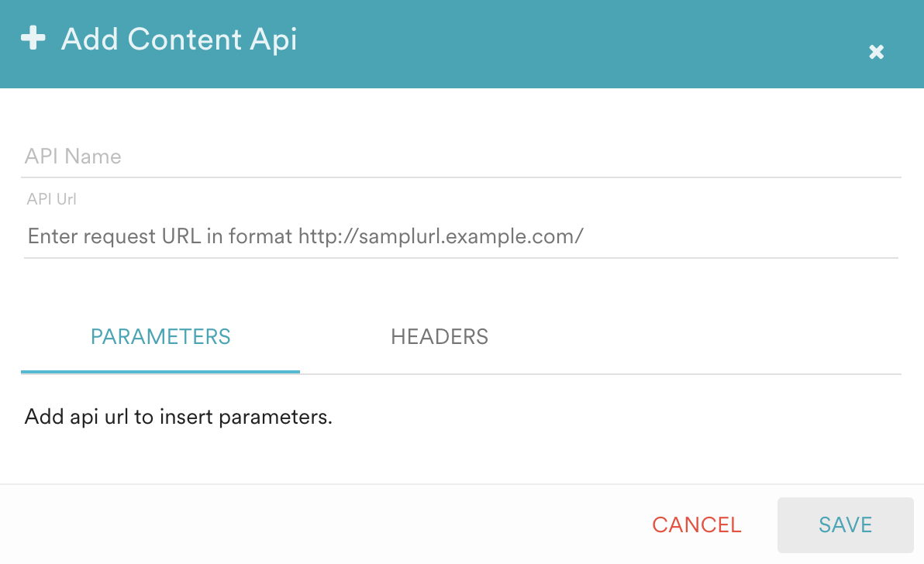Click the Add api url hint text
Screen dimensions: 924x564
coord(178,417)
